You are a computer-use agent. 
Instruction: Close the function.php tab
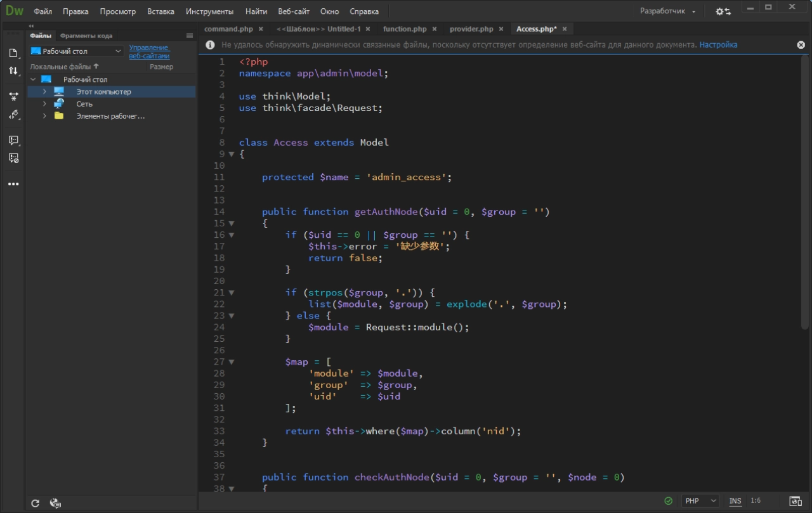[x=435, y=29]
